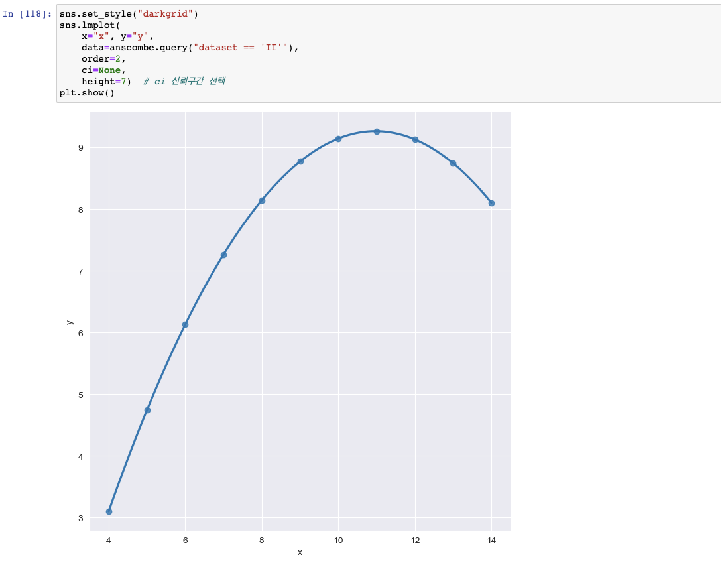Click the y-axis tick label 5

pyautogui.click(x=81, y=395)
